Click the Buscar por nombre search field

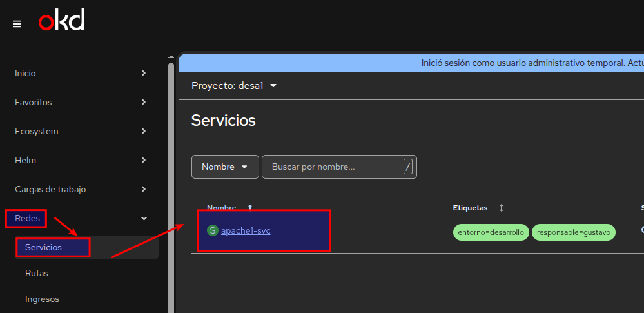[332, 167]
